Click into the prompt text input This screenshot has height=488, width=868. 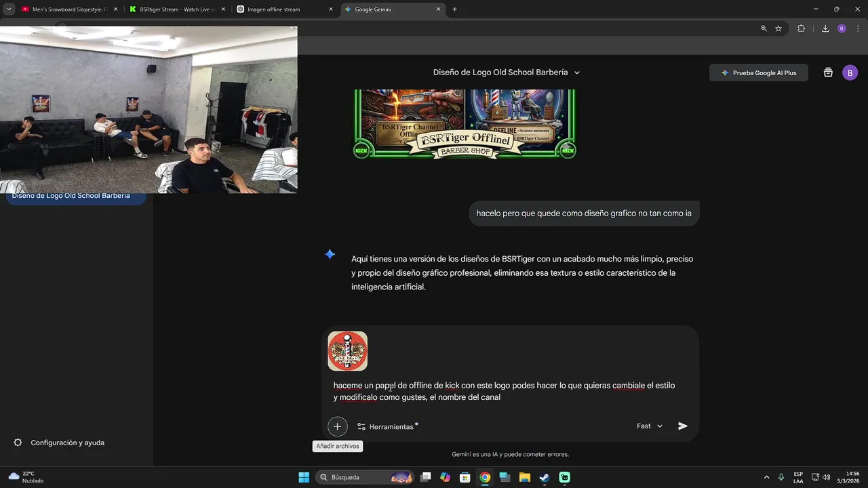coord(504,391)
